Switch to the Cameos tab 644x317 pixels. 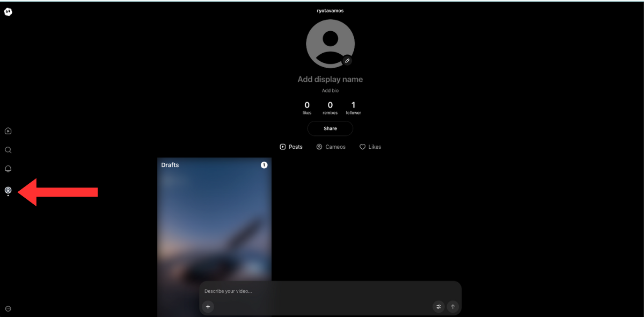click(331, 147)
